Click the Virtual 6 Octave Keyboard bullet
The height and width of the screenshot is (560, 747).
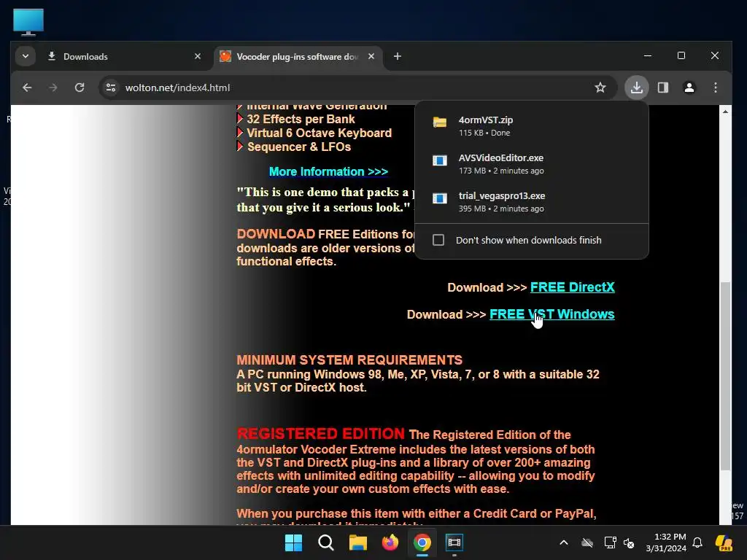(320, 133)
